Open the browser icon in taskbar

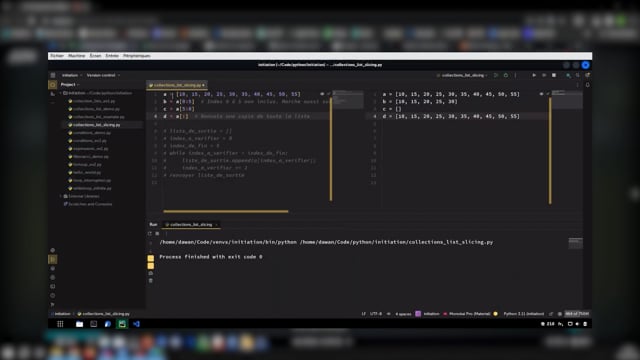[108, 324]
